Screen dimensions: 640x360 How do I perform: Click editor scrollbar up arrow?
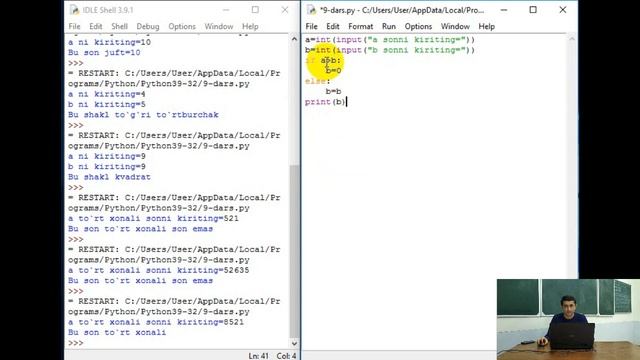pos(572,39)
